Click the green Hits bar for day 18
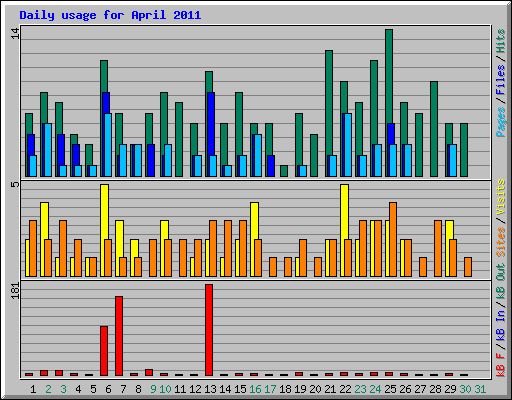 click(x=284, y=171)
